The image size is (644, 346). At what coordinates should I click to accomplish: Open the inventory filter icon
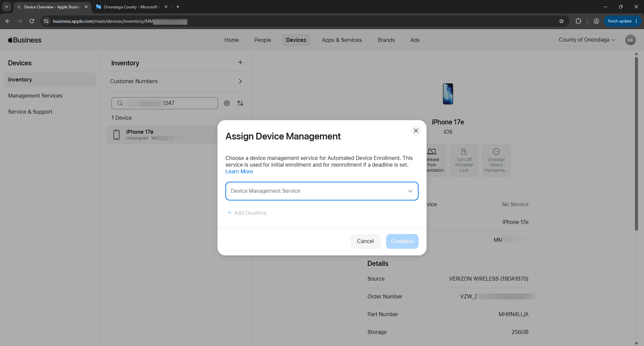pos(227,103)
